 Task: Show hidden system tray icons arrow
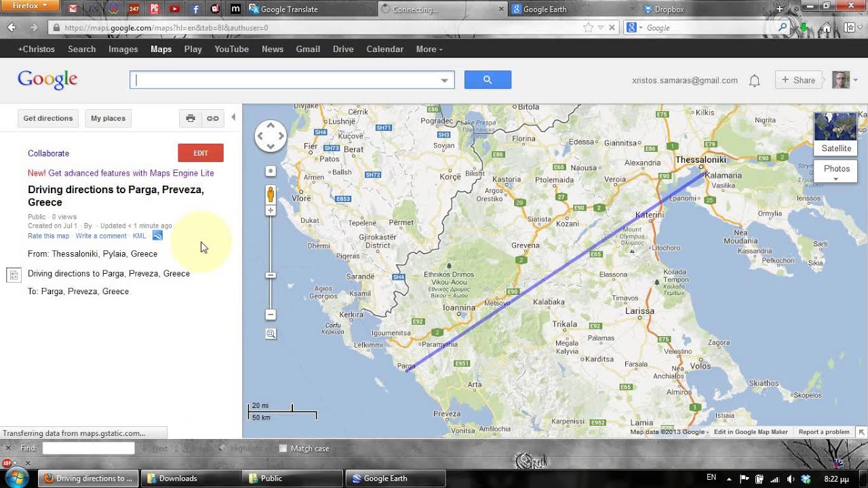[730, 479]
